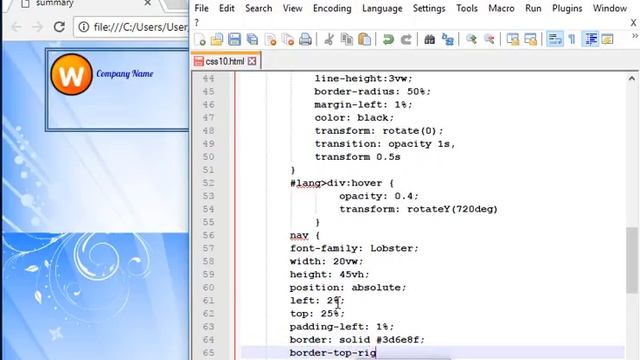Click the Save All icon
The image size is (640, 360).
click(252, 39)
